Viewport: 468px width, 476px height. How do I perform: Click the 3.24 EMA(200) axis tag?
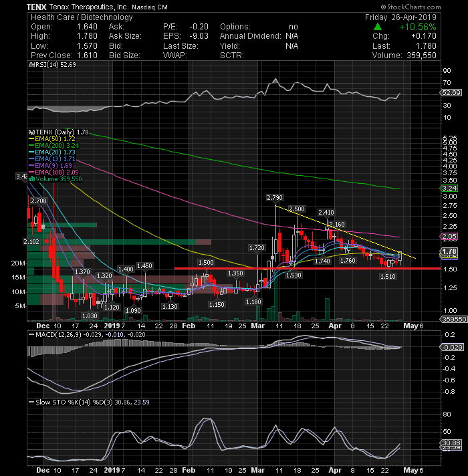click(x=449, y=189)
